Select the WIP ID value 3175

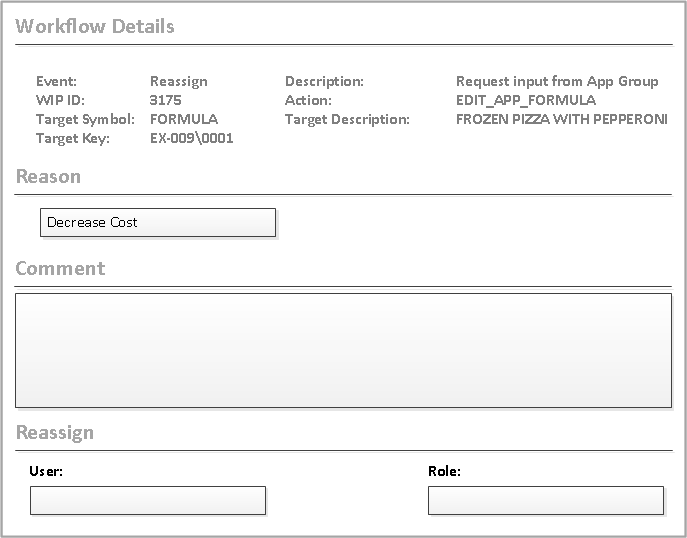(166, 100)
